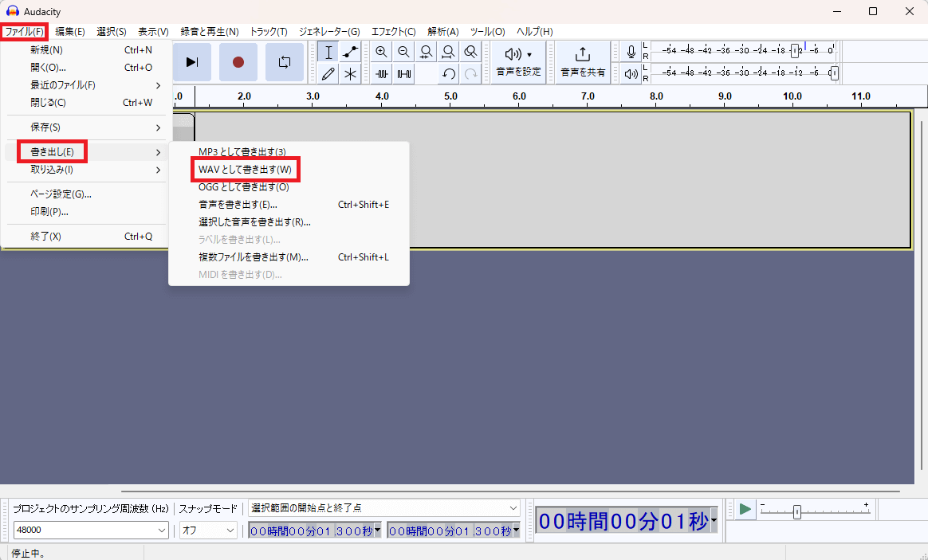928x560 pixels.
Task: Open the 選択範囲の開始点と終了点 dropdown
Action: pyautogui.click(x=383, y=508)
